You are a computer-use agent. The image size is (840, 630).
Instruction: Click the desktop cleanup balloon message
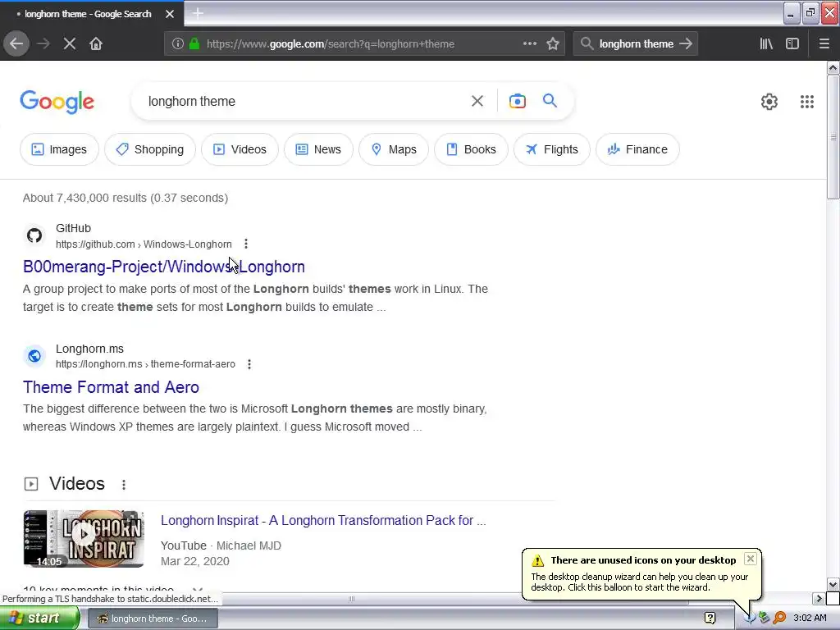coord(640,582)
